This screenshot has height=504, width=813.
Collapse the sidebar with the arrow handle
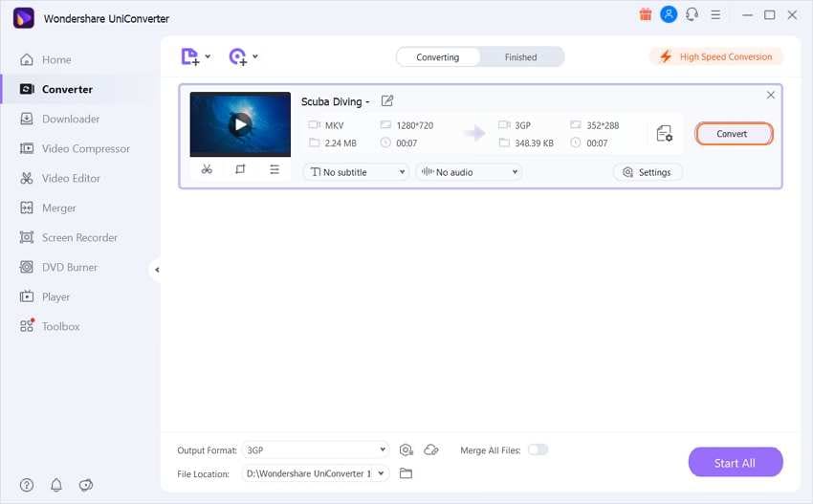pos(157,270)
